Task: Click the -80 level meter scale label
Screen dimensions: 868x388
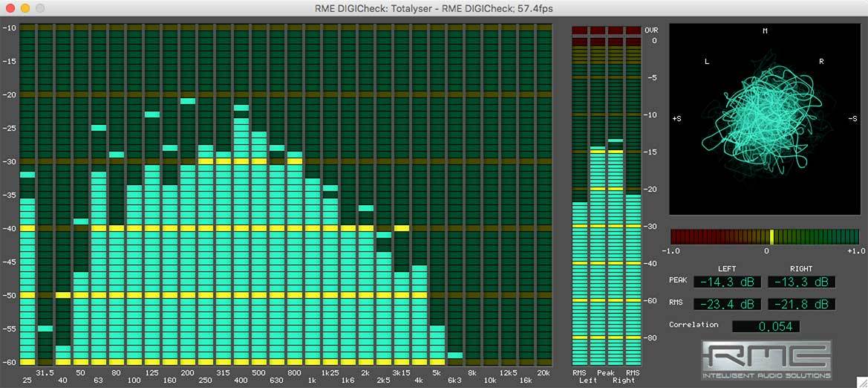Action: [x=651, y=337]
